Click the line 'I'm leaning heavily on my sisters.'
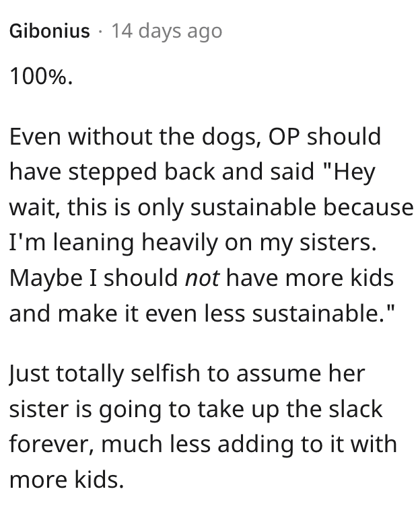This screenshot has height=514, width=420. point(193,243)
